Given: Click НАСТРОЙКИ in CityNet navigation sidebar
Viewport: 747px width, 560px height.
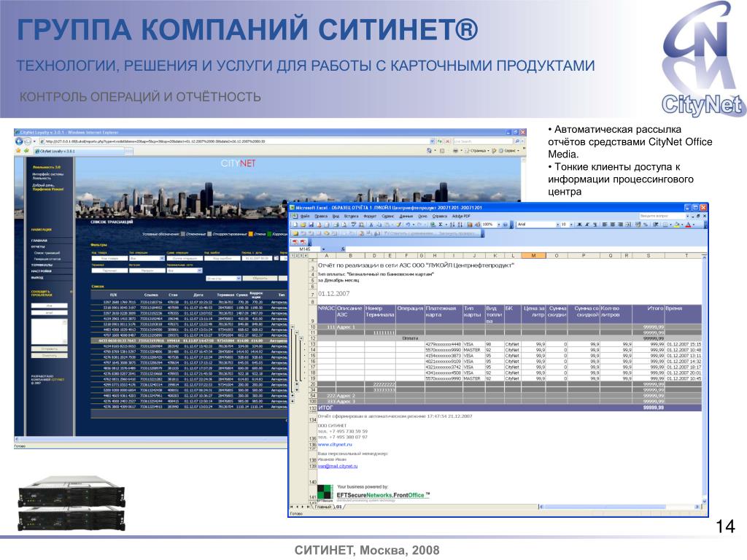Looking at the screenshot, I should [x=42, y=271].
